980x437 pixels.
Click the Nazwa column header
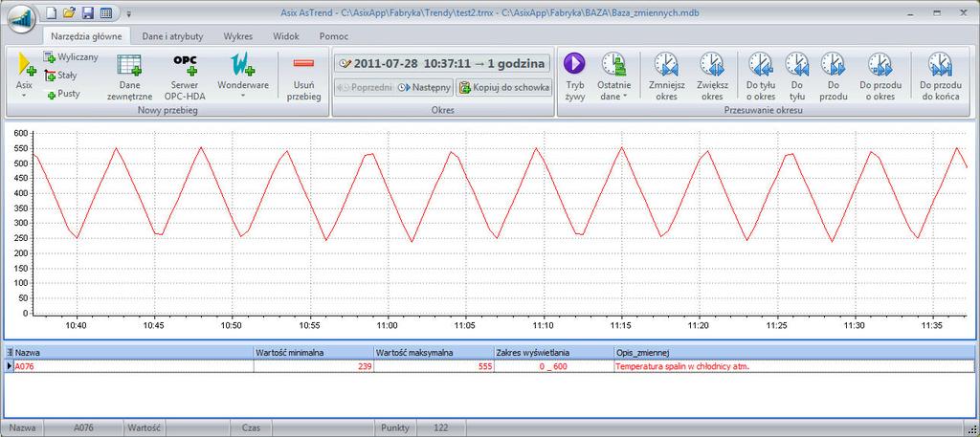pos(134,354)
